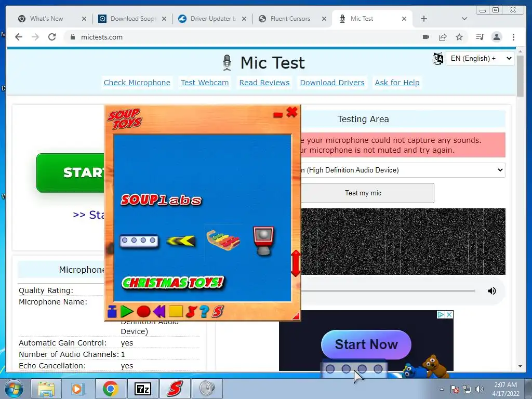Click the red double-arrow toybox scroller

tap(296, 263)
